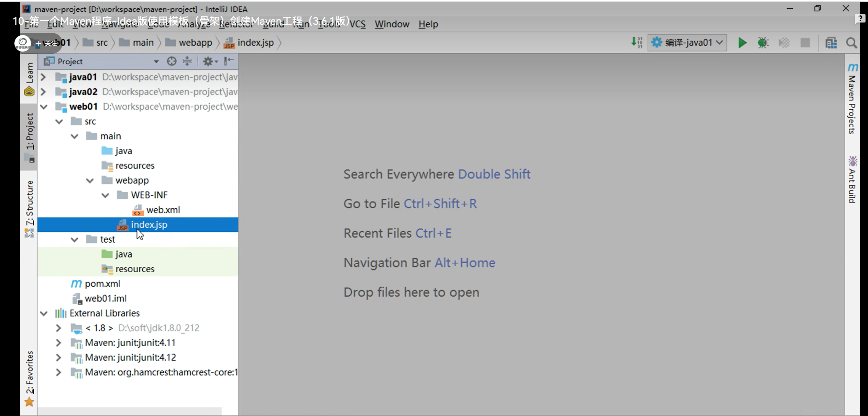Click the Make Project build icon

[637, 43]
